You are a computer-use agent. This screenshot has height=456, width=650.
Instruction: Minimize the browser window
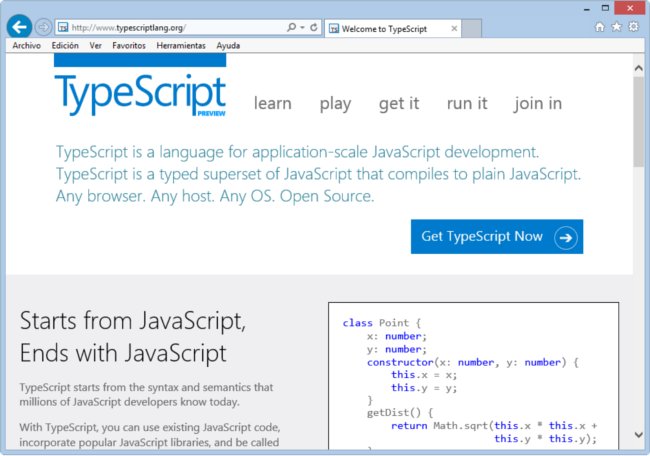pyautogui.click(x=587, y=8)
